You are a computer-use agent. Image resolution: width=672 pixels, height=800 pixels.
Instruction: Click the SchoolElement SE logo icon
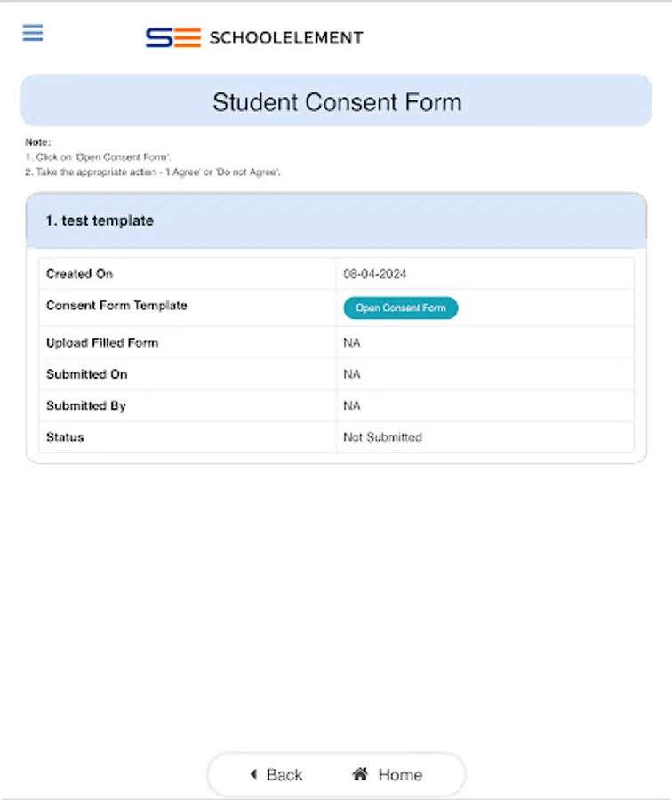tap(172, 37)
